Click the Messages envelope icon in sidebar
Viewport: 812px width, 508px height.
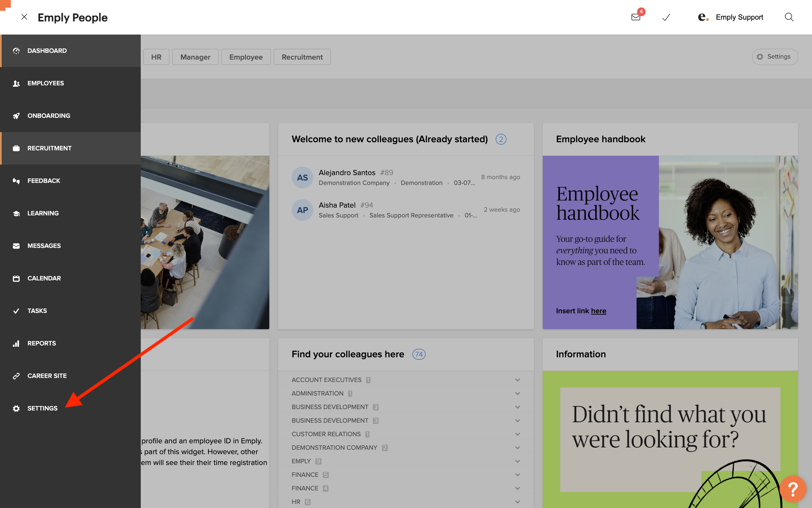pos(16,246)
